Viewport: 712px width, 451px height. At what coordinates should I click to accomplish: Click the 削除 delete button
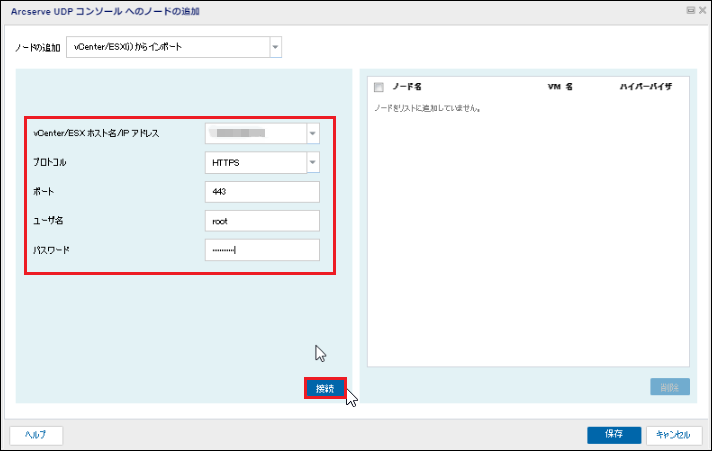(x=670, y=387)
